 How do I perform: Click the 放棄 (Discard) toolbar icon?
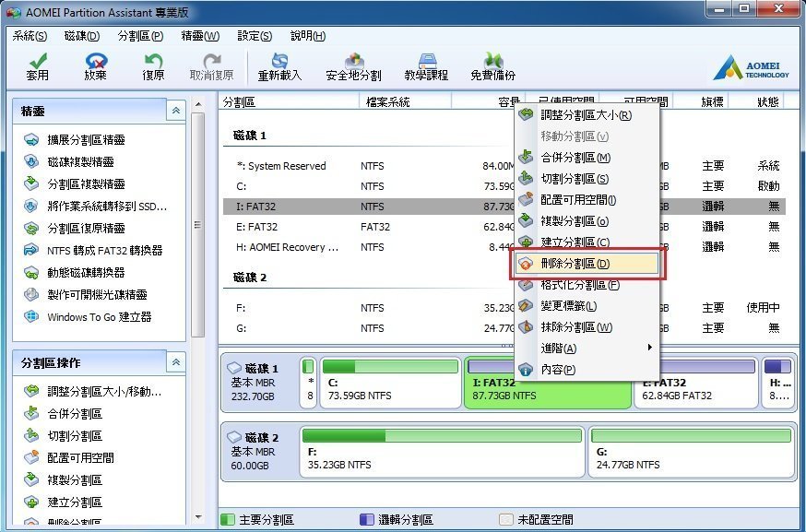coord(96,66)
